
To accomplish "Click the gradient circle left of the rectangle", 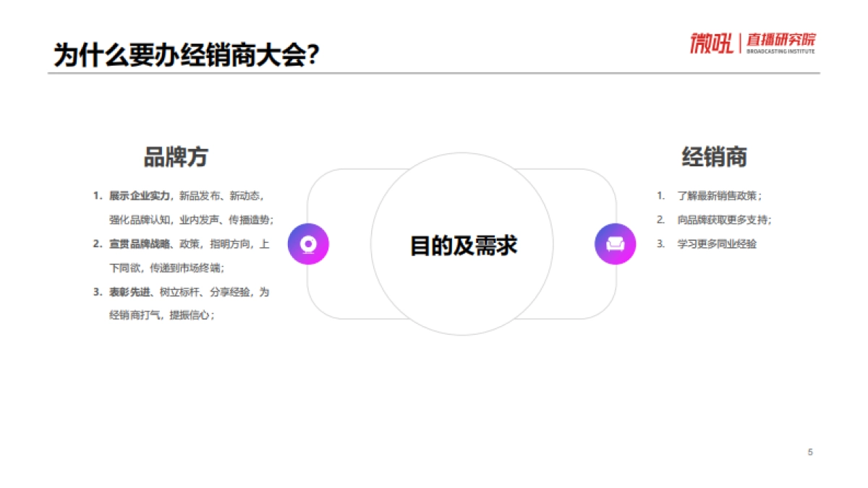I will pos(308,245).
